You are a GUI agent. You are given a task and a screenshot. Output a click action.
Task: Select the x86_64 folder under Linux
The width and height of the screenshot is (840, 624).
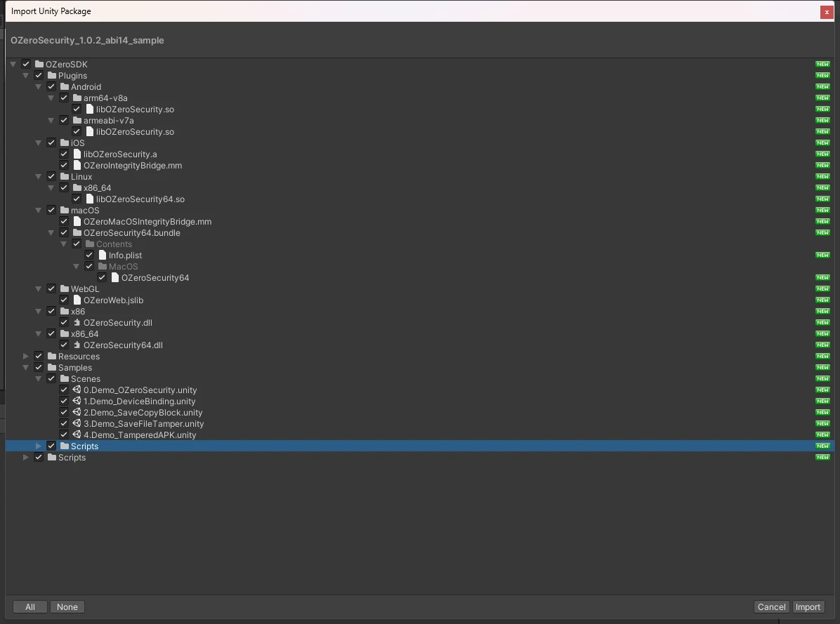420,188
